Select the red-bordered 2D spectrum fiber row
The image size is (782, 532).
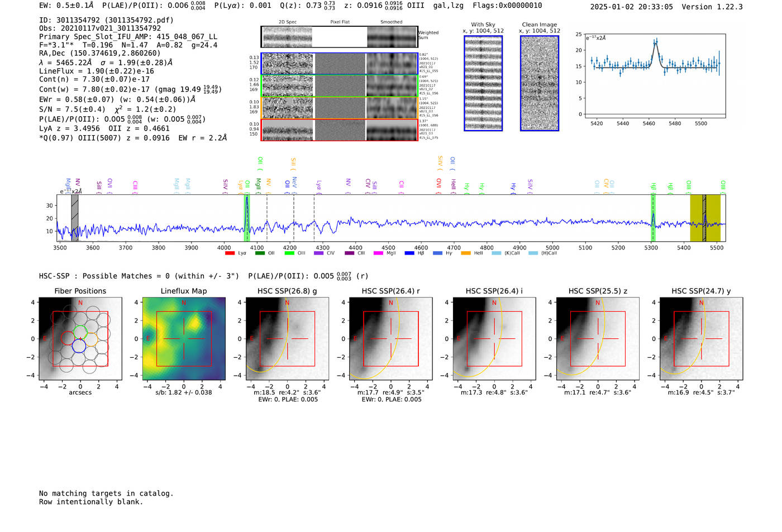[339, 130]
